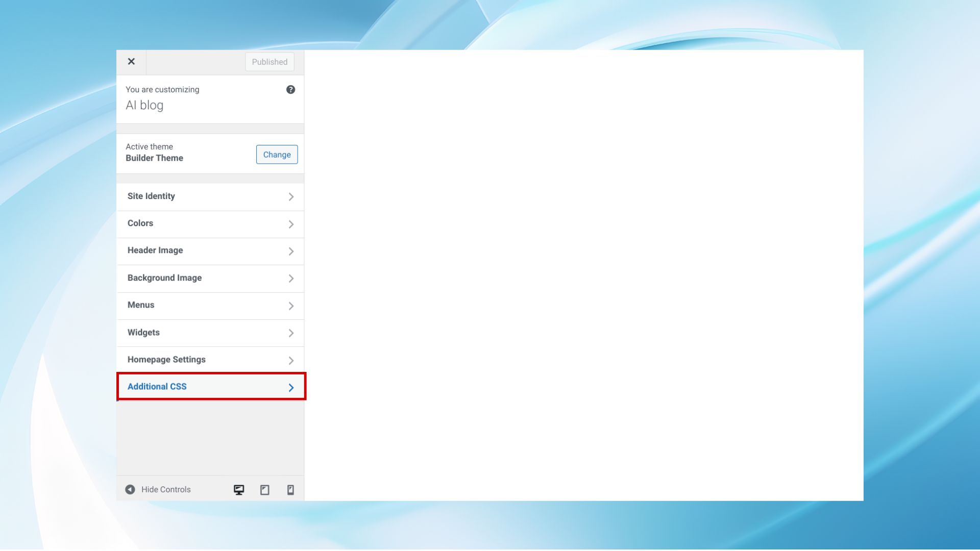
Task: Click the Hide Controls text label
Action: point(166,490)
